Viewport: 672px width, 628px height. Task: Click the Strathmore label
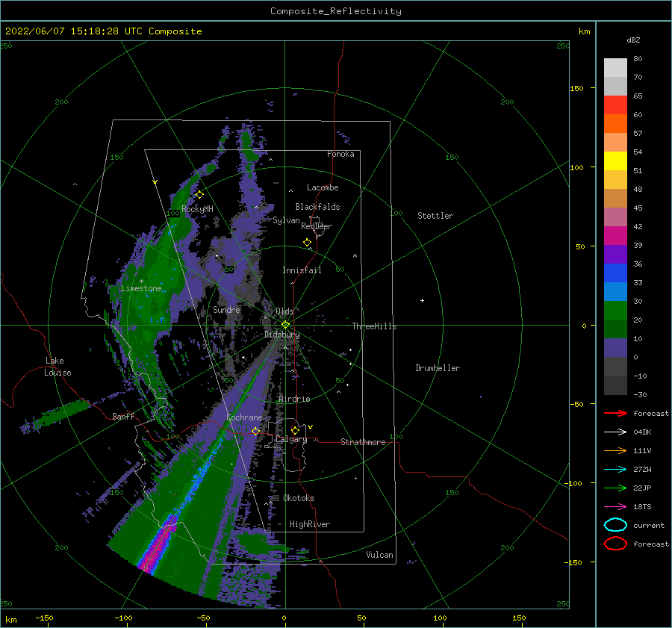click(363, 442)
